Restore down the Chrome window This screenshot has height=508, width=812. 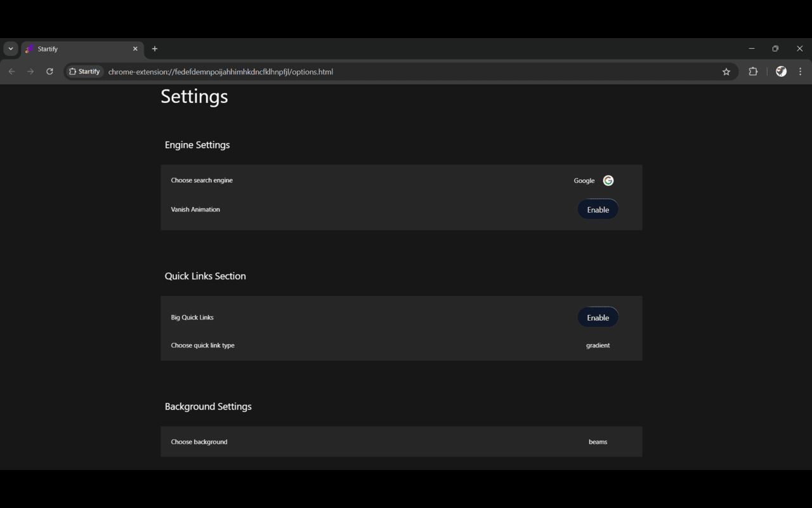775,49
